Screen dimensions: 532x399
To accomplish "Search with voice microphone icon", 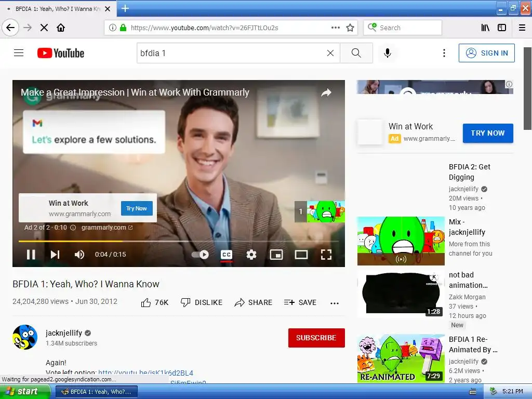I will tap(388, 53).
